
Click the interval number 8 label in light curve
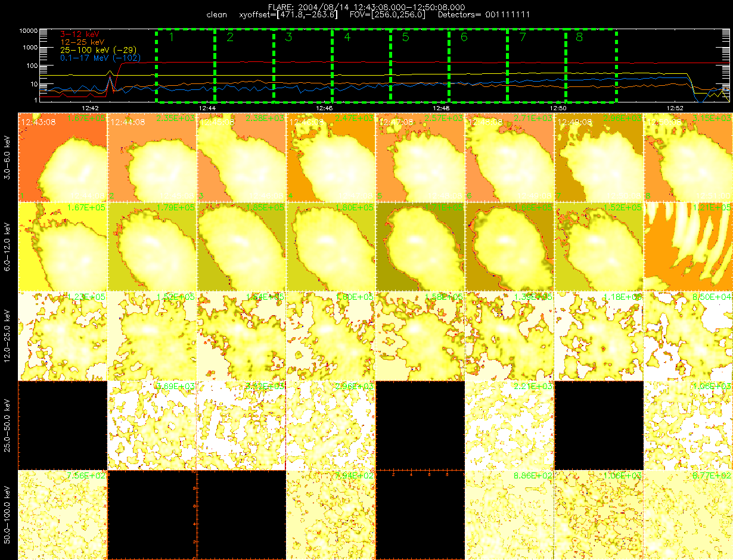(580, 38)
